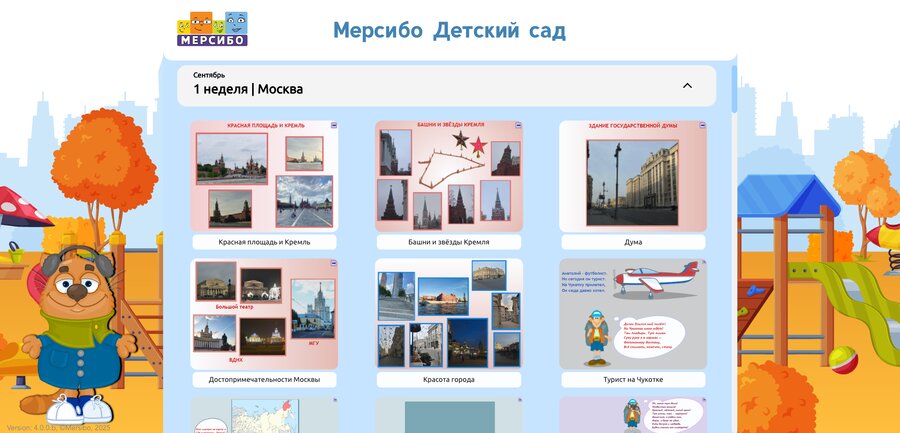Image resolution: width=900 pixels, height=433 pixels.
Task: Click the «Достопримечательности Москвы» caption
Action: click(264, 380)
